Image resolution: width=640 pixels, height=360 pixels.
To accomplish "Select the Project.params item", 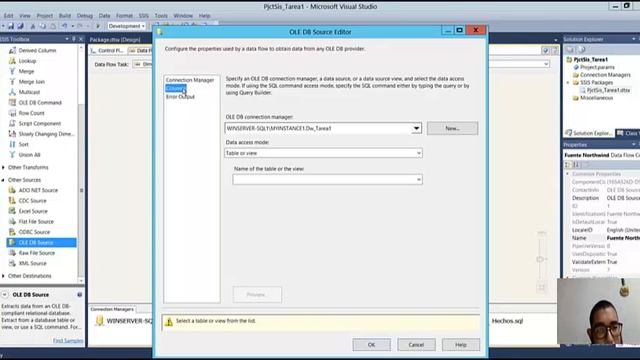I will (x=597, y=67).
